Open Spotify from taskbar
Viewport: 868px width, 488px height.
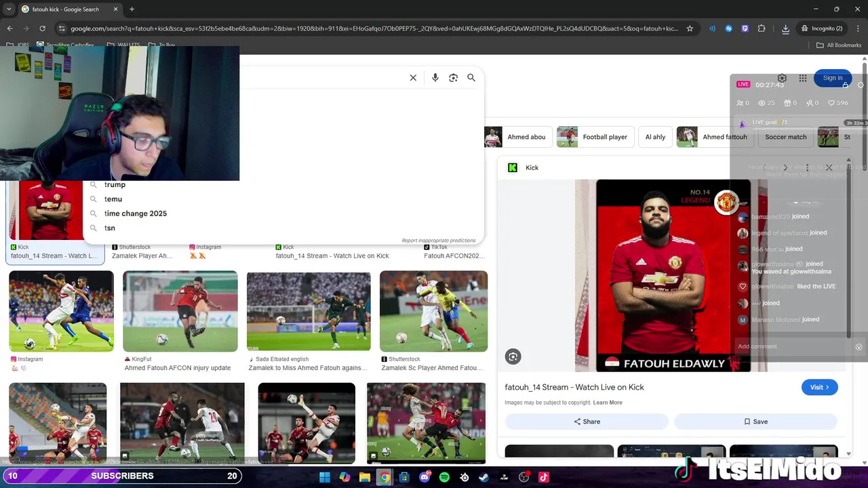444,477
